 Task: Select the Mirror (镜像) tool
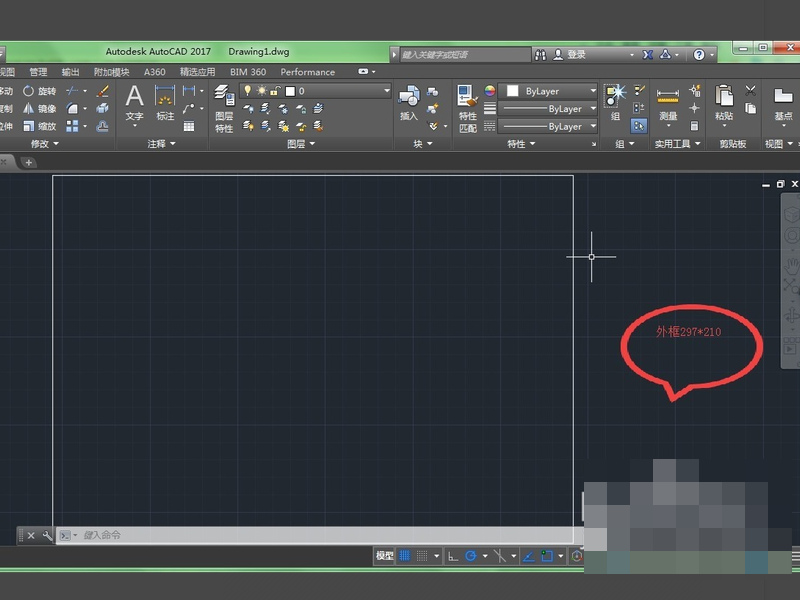coord(39,109)
